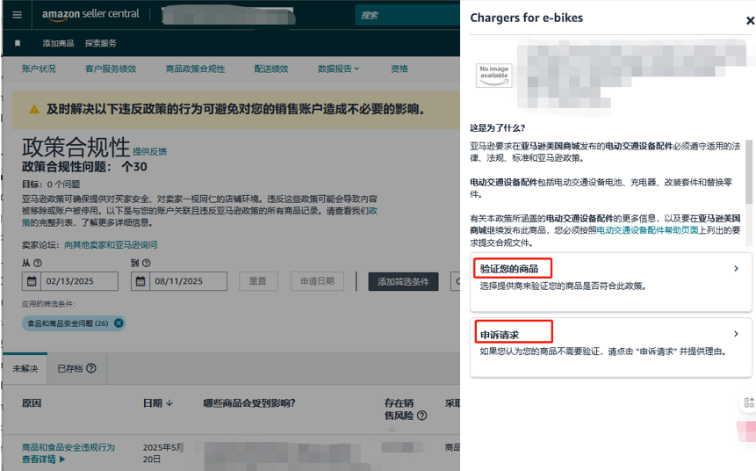Screen dimensions: 756x471
Task: Open the 商品政策合规性 tab
Action: point(195,69)
